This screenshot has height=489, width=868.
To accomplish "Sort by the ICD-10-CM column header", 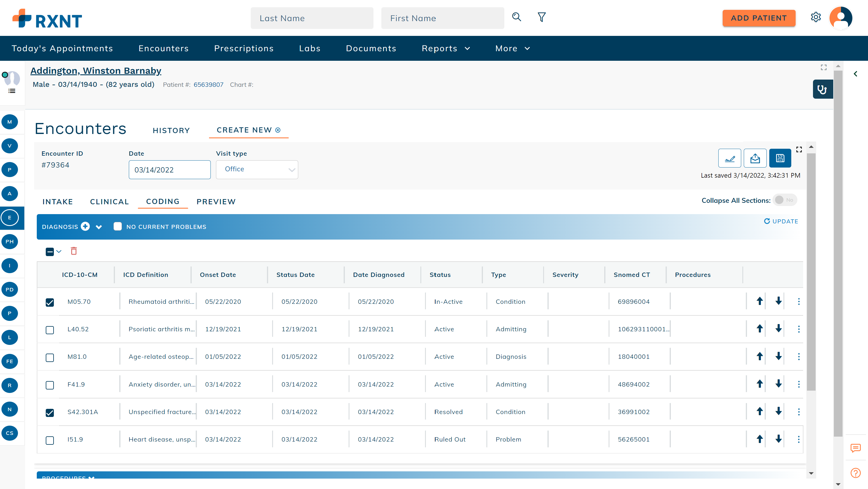I will [80, 275].
